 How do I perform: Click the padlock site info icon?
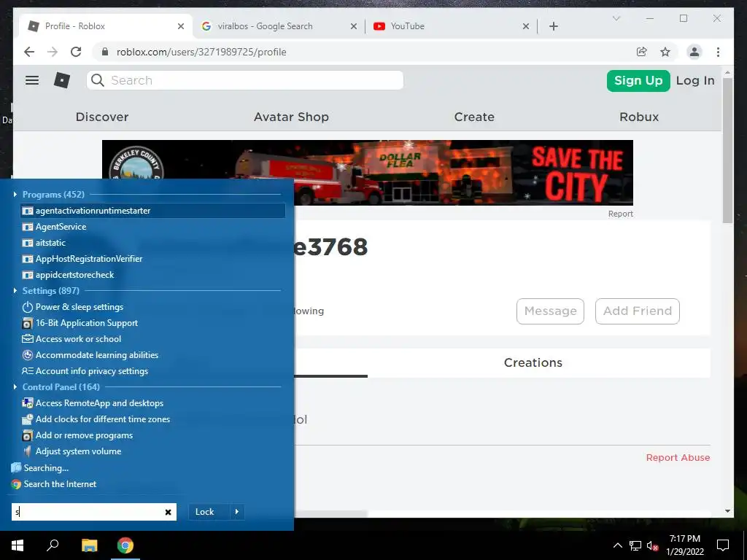[105, 52]
